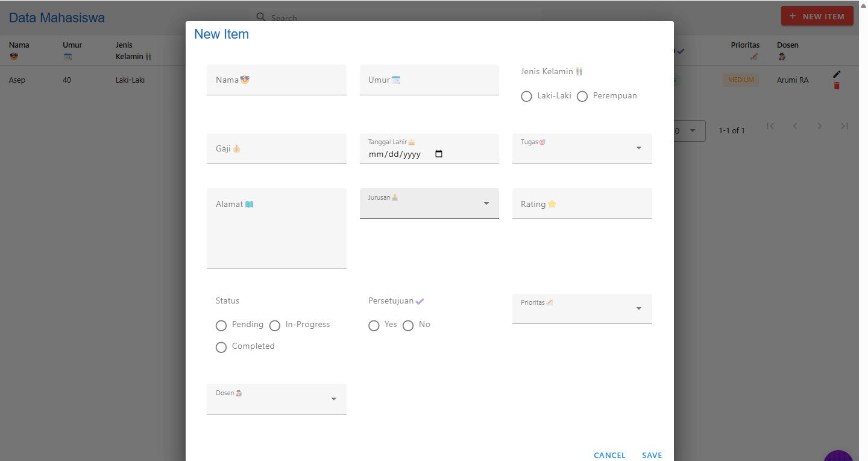
Task: Click the Nama input field
Action: coord(277,80)
